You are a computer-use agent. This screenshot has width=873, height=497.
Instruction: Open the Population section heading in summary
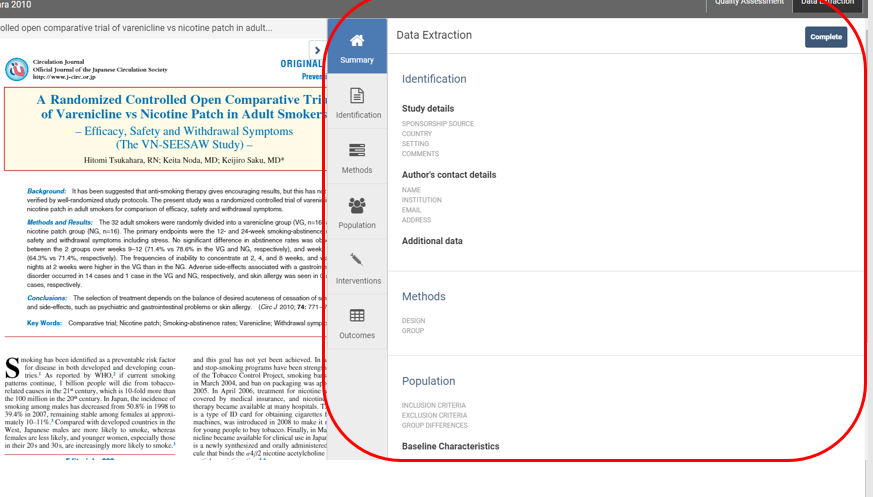(429, 381)
